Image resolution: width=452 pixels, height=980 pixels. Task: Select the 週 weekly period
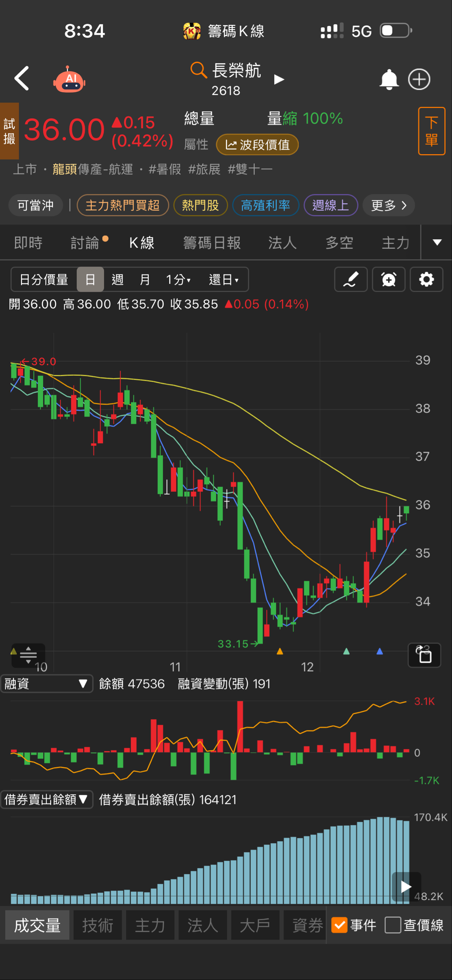point(117,280)
